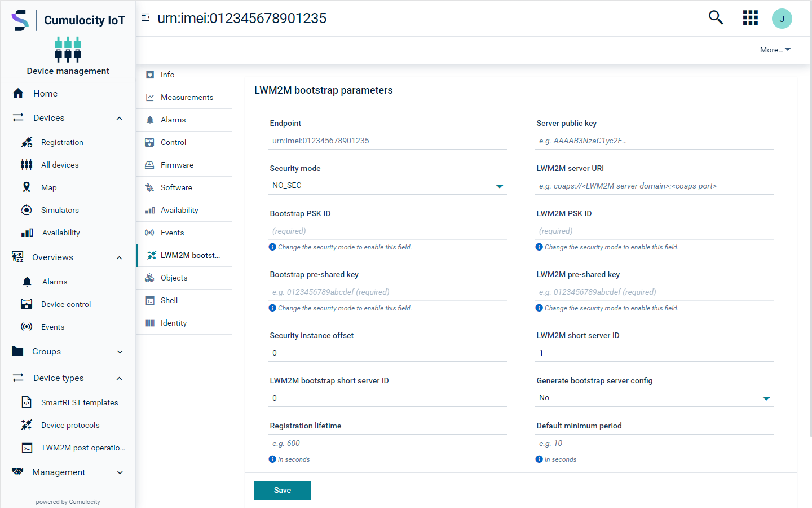Screen dimensions: 812x508
Task: Click the Map pin icon
Action: pos(27,187)
